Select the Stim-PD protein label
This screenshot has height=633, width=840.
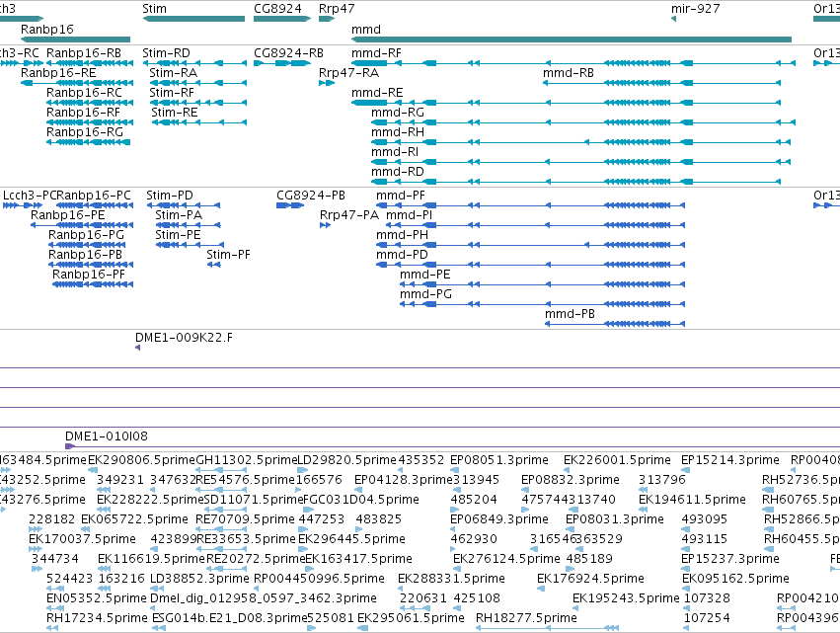[170, 196]
